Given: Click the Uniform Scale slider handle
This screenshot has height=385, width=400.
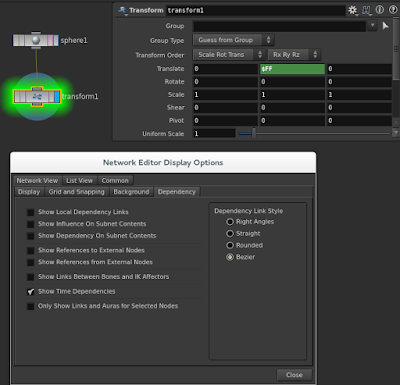Looking at the screenshot, I should (254, 133).
